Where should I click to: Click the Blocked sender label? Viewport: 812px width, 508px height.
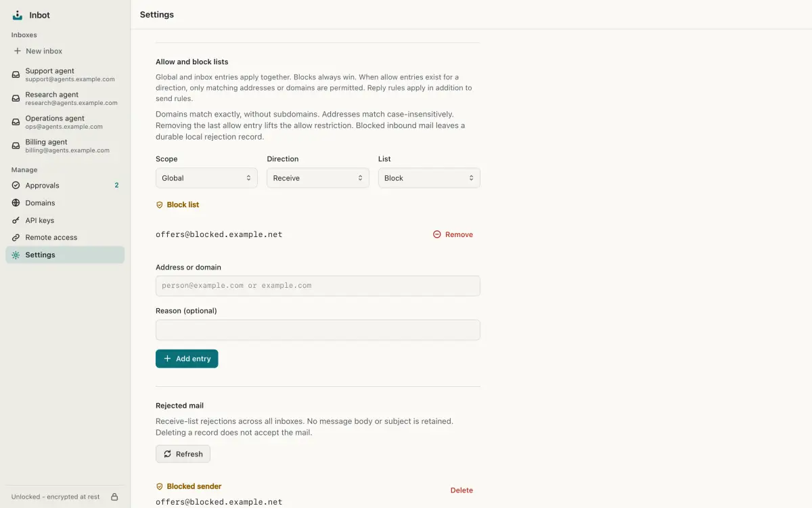pos(194,486)
